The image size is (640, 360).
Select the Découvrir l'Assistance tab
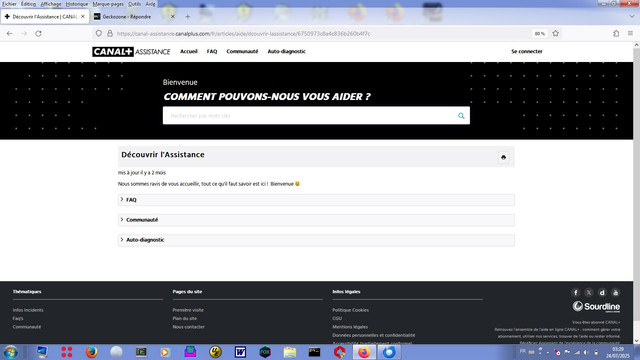pos(44,17)
